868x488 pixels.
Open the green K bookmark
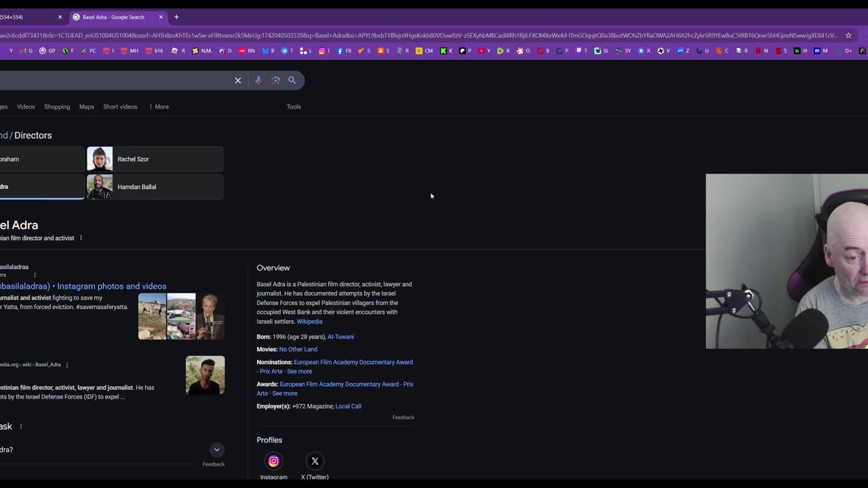(446, 50)
